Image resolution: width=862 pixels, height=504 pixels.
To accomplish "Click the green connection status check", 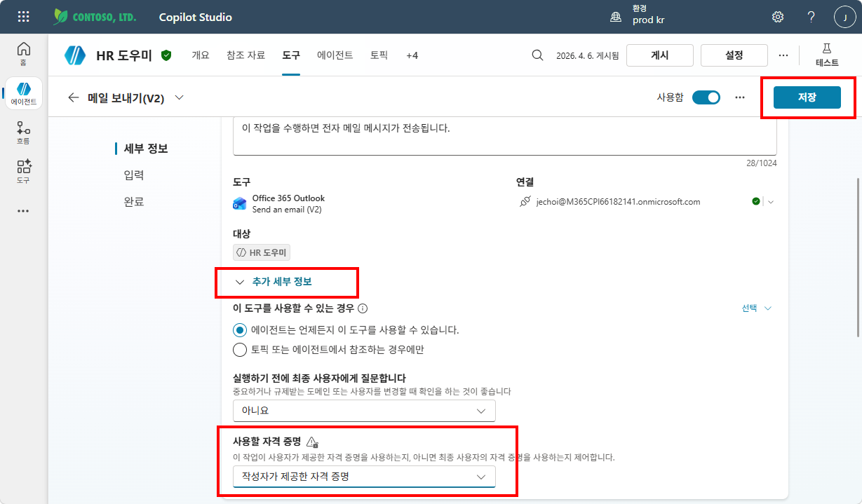I will coord(755,201).
